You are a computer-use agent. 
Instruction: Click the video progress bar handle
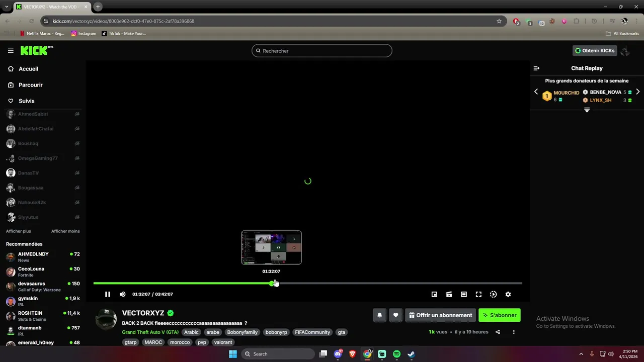coord(272,284)
